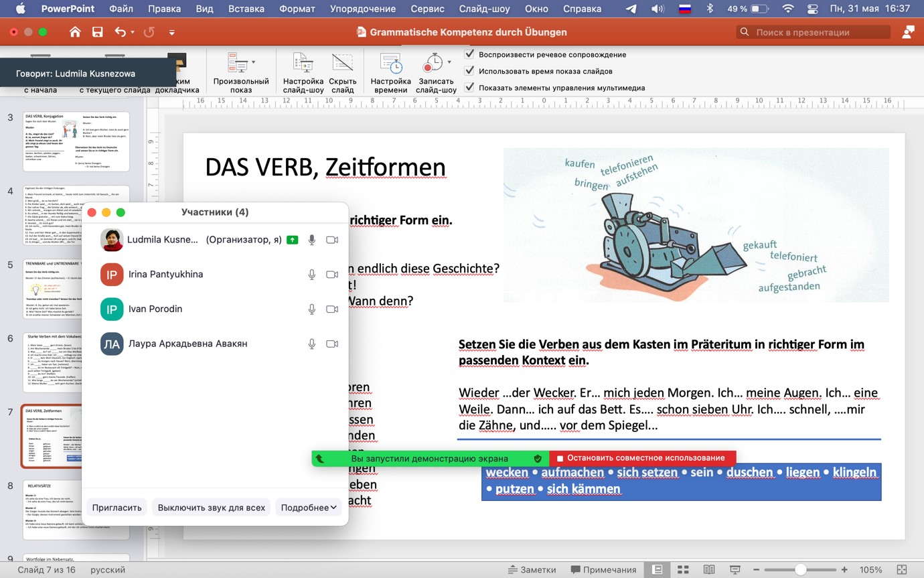Start Slide Show from status bar icon

(x=735, y=569)
